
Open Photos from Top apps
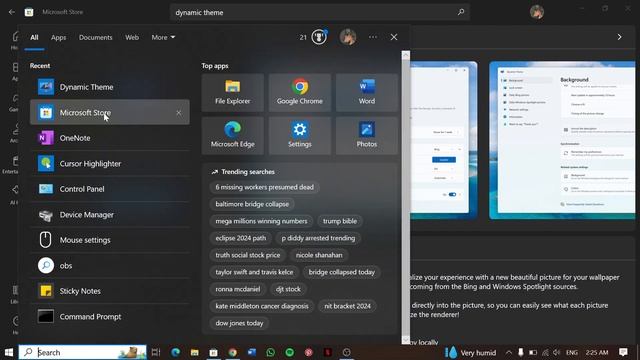pos(367,136)
